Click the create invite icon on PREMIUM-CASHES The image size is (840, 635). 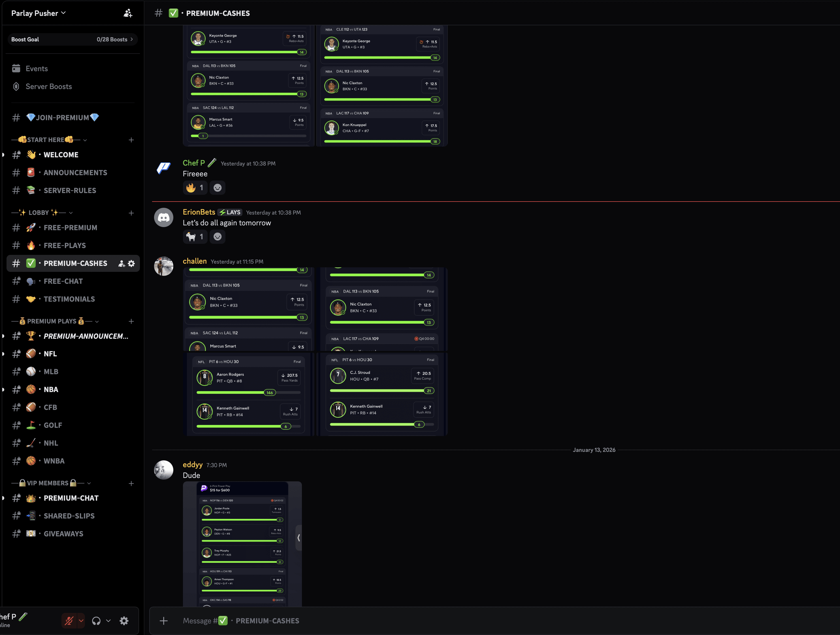click(x=121, y=263)
